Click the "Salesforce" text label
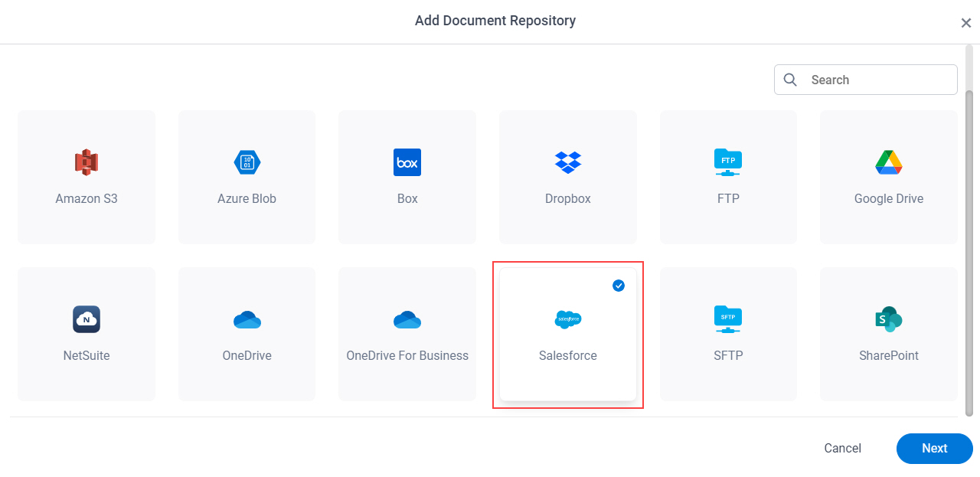This screenshot has height=477, width=980. (x=568, y=355)
